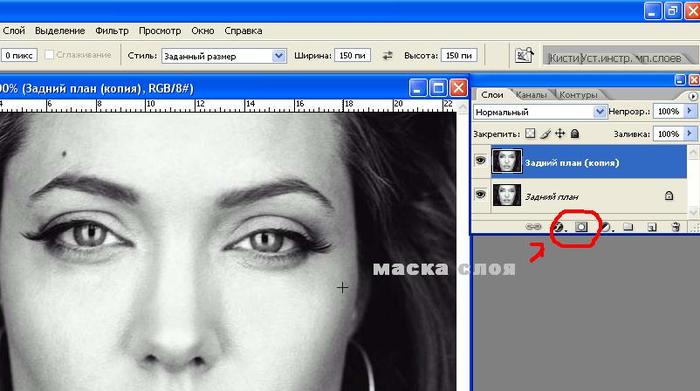Click the Create new layer icon

pyautogui.click(x=652, y=228)
